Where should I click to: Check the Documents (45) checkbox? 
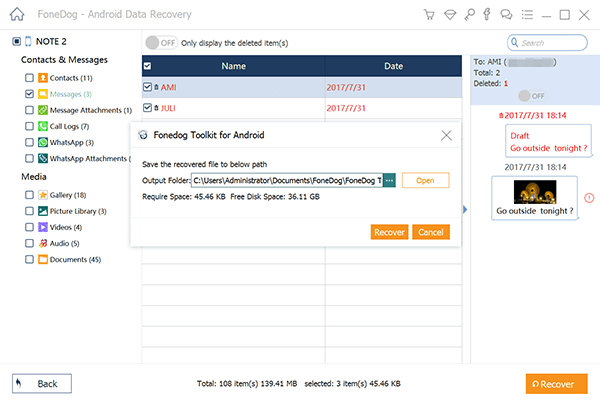point(29,259)
